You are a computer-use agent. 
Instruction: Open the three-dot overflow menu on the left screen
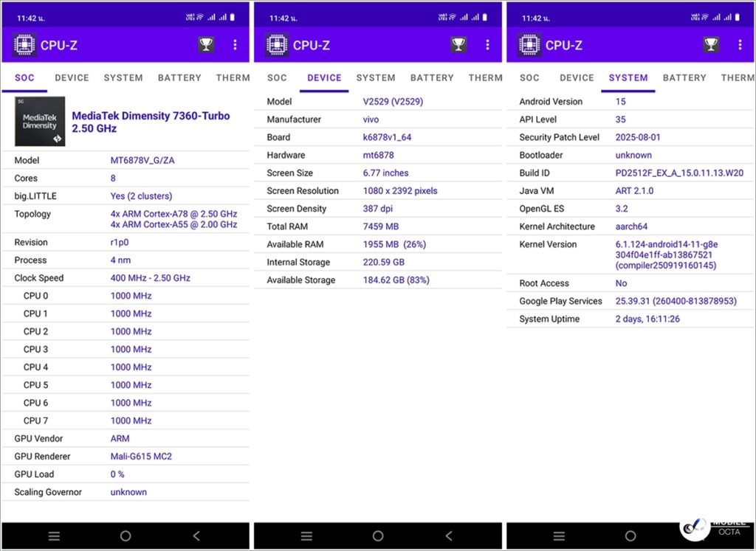point(235,45)
